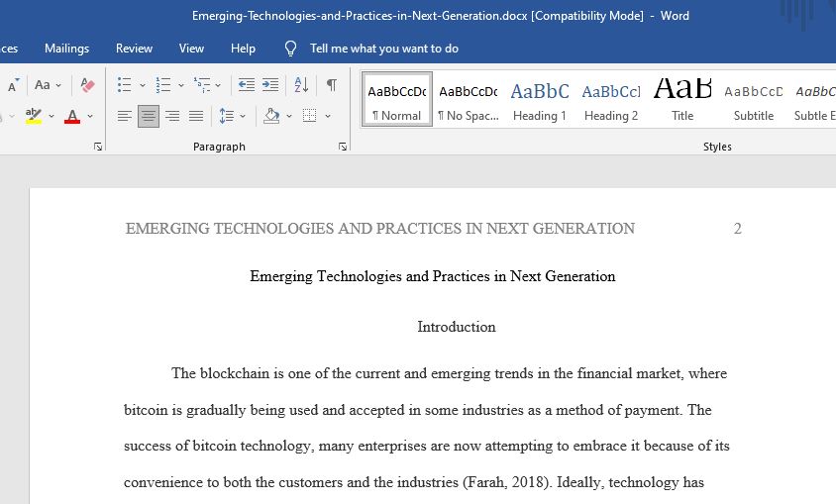This screenshot has width=836, height=504.
Task: Click the Multilevel List icon
Action: click(202, 85)
